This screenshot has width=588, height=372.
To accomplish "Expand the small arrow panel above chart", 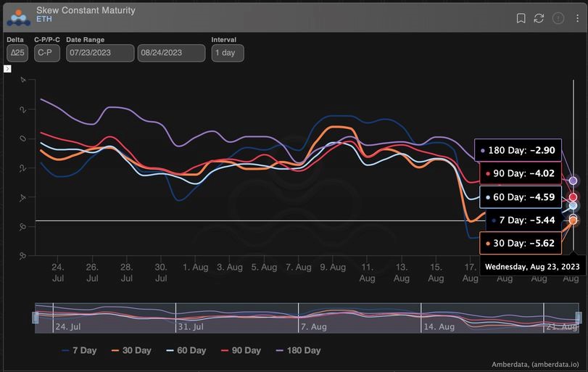I will click(7, 69).
